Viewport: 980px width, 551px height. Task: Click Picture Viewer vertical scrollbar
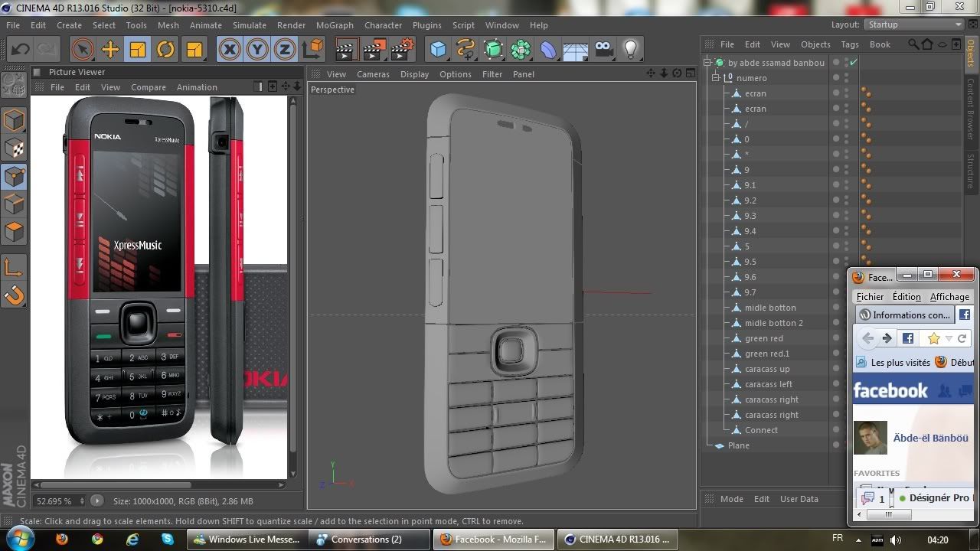click(292, 279)
